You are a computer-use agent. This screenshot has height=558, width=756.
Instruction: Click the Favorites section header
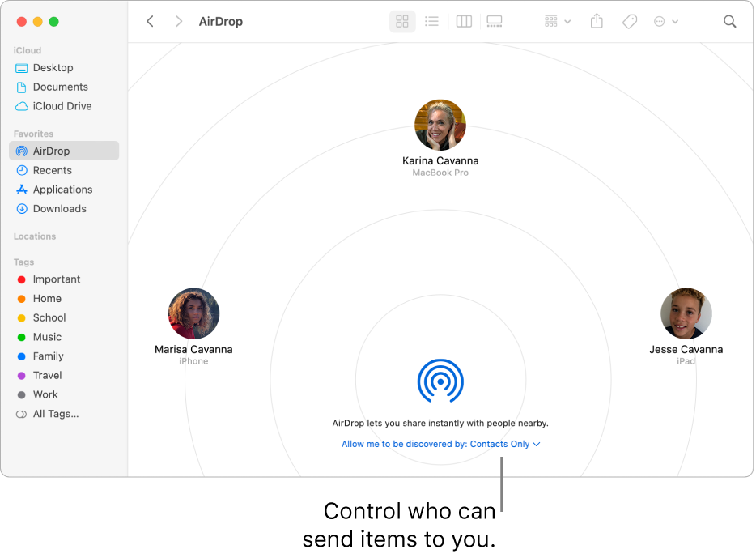coord(33,134)
